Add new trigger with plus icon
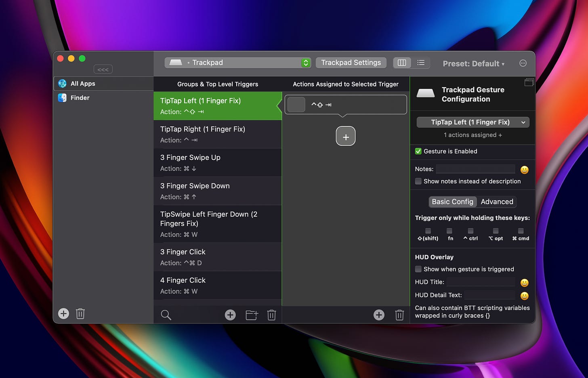588x378 pixels. click(230, 315)
